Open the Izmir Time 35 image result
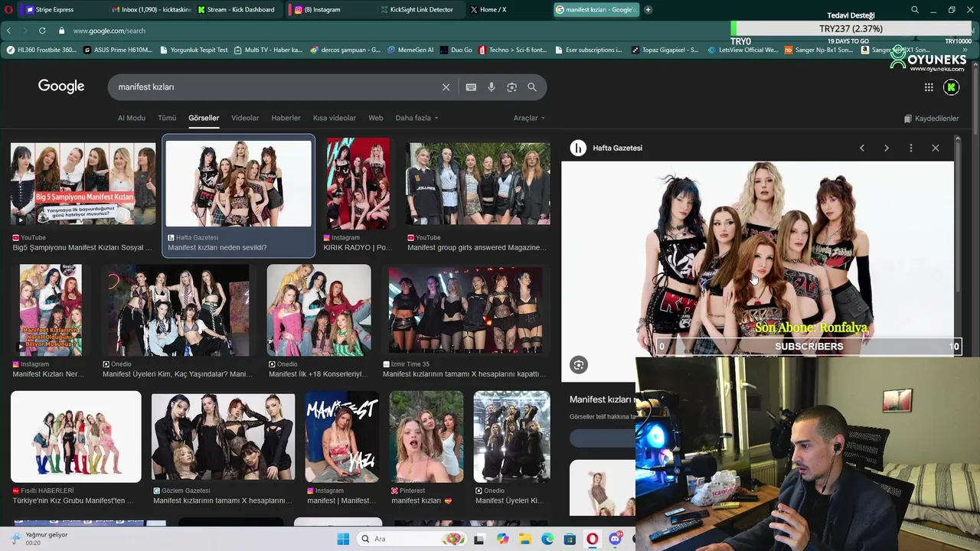 pos(465,310)
